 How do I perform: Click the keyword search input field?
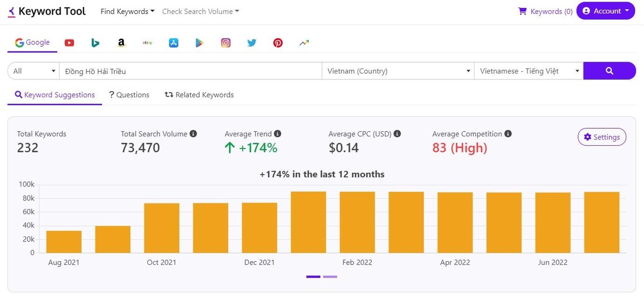tap(190, 71)
